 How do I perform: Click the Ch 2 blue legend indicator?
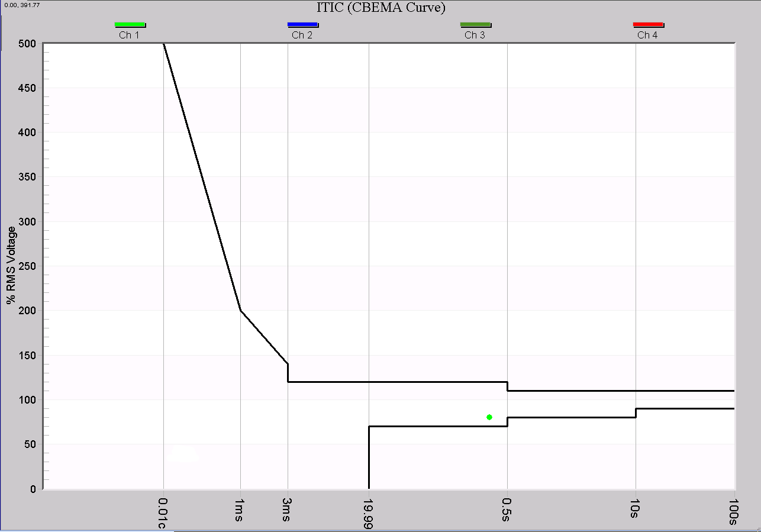coord(302,24)
